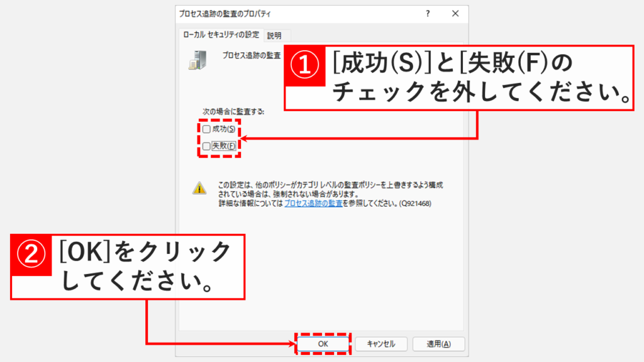Open the blue プロセス追跡の監査 hyperlink
Viewport: 644px width, 362px height.
313,204
